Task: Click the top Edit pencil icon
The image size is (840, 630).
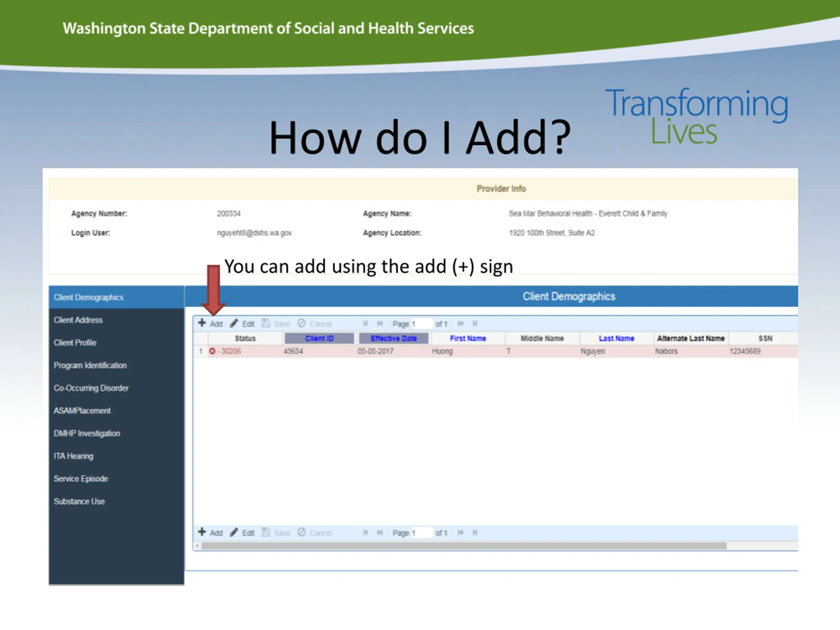Action: coord(234,323)
